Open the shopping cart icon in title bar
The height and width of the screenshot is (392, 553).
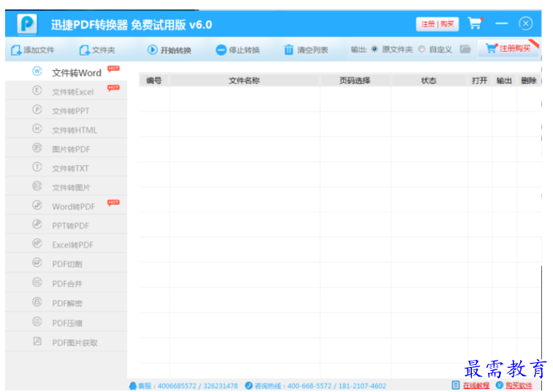475,23
